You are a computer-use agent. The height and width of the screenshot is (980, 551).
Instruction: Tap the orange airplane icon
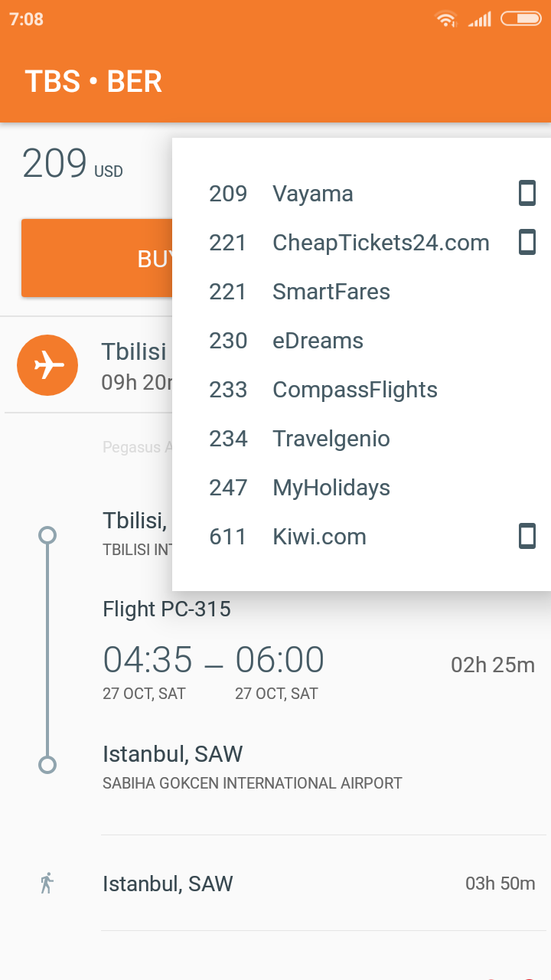pyautogui.click(x=47, y=365)
